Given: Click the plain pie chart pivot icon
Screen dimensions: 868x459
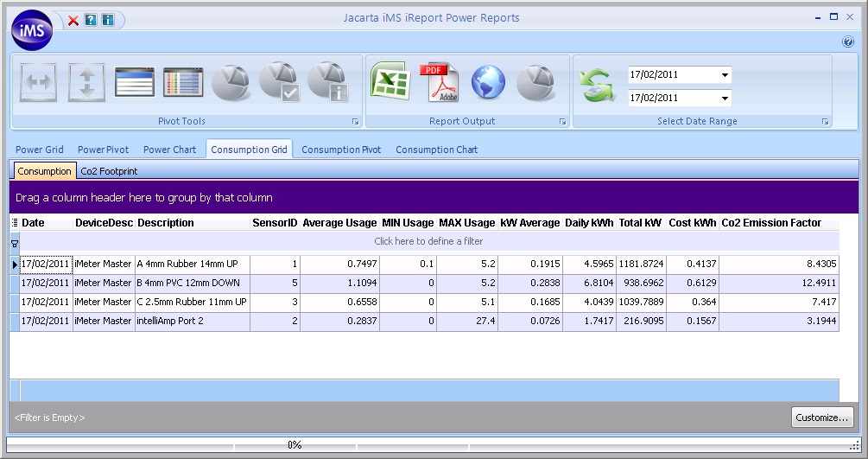Looking at the screenshot, I should coord(231,83).
